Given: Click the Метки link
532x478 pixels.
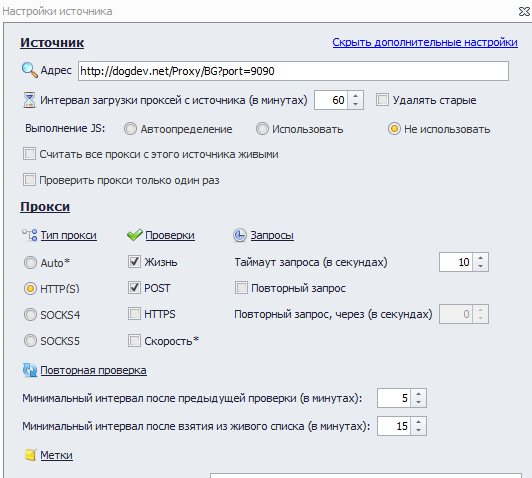Looking at the screenshot, I should click(x=56, y=455).
